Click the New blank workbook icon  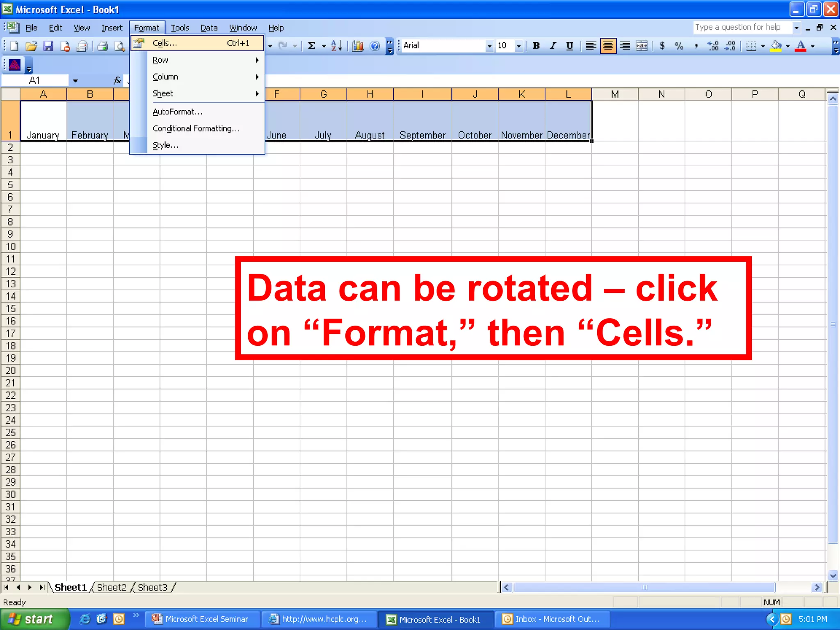click(x=14, y=46)
